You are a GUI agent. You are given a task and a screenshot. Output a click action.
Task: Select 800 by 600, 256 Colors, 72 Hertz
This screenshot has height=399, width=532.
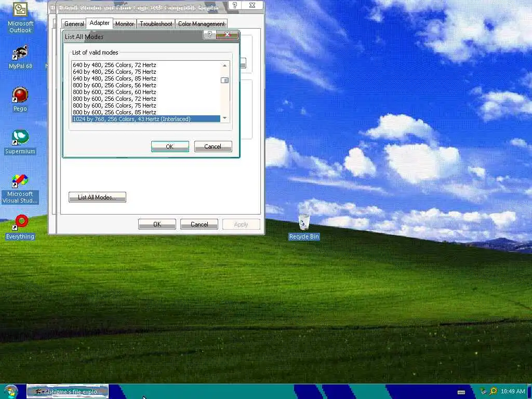146,99
